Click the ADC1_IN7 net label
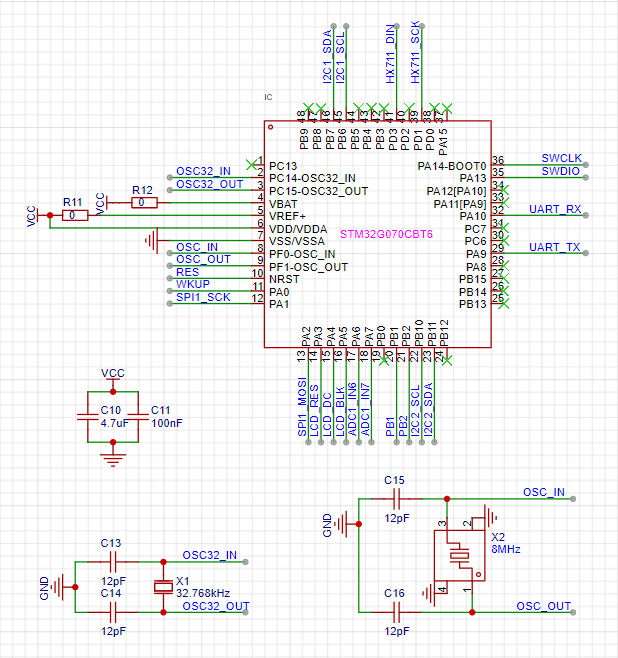This screenshot has height=658, width=618. pyautogui.click(x=365, y=409)
